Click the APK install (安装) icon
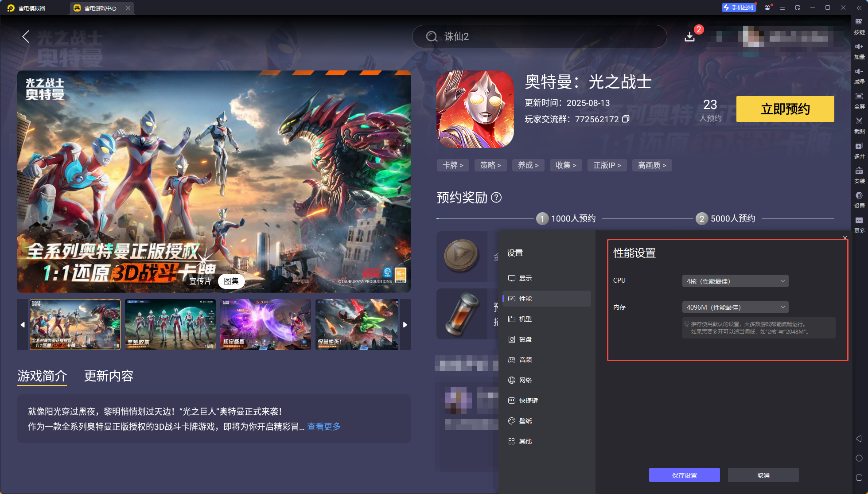The image size is (868, 494). pyautogui.click(x=859, y=175)
